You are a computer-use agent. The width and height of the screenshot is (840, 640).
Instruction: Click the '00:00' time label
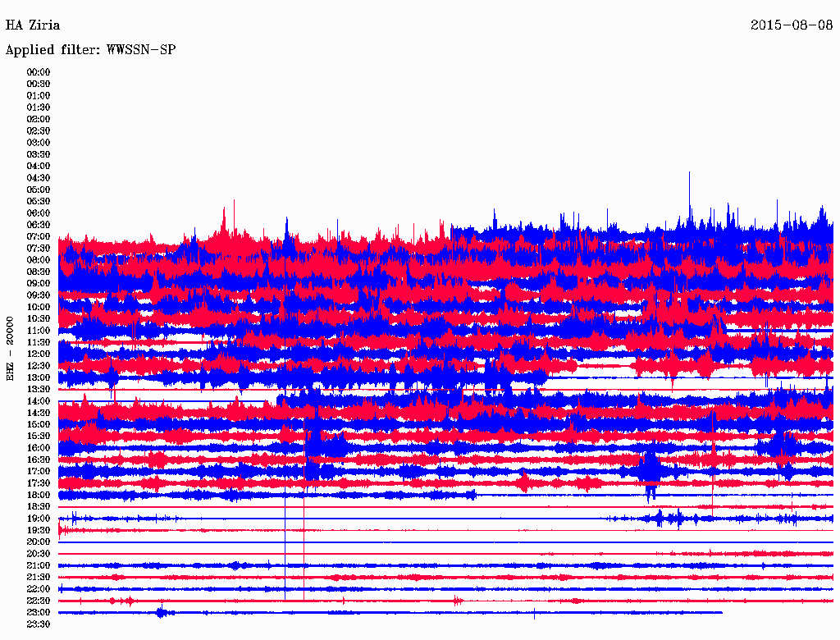pos(39,72)
